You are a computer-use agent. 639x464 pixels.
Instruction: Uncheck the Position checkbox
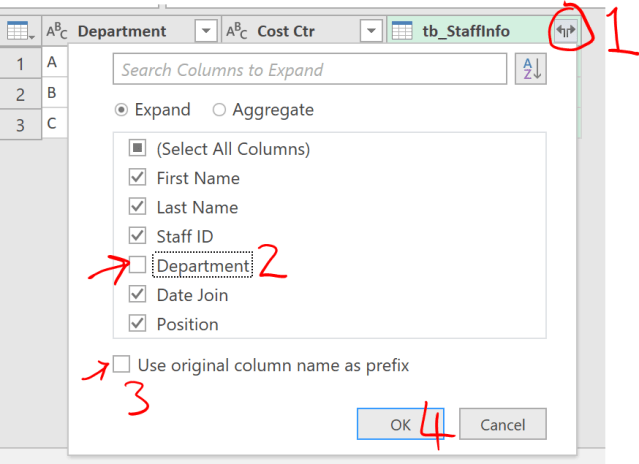pyautogui.click(x=137, y=323)
